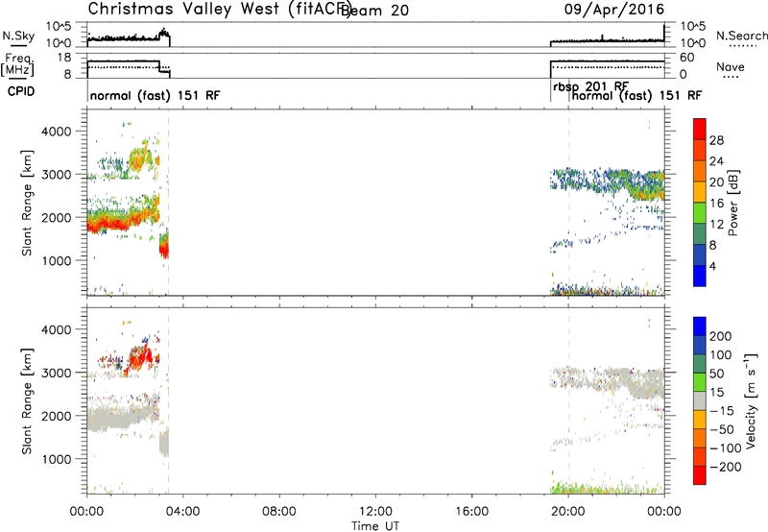
Task: Click the 'Freq. [MHz]' axis label
Action: pos(18,65)
